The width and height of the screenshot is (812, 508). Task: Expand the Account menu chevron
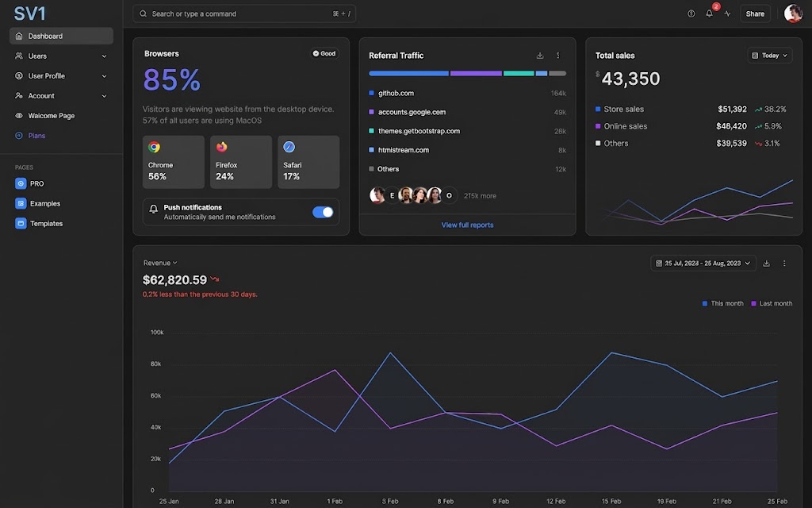tap(104, 96)
